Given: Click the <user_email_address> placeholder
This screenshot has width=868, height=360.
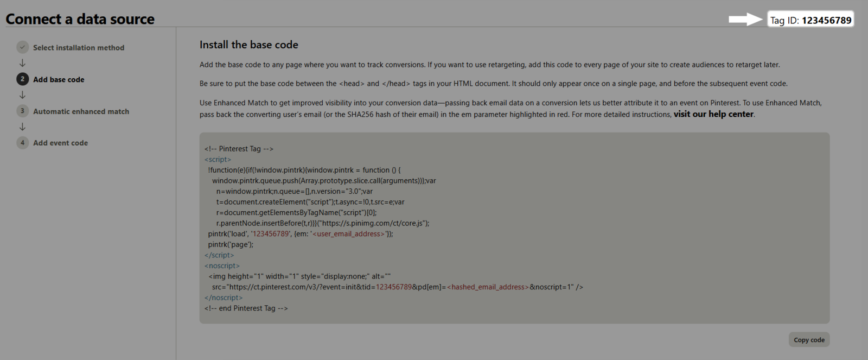Looking at the screenshot, I should (x=349, y=234).
